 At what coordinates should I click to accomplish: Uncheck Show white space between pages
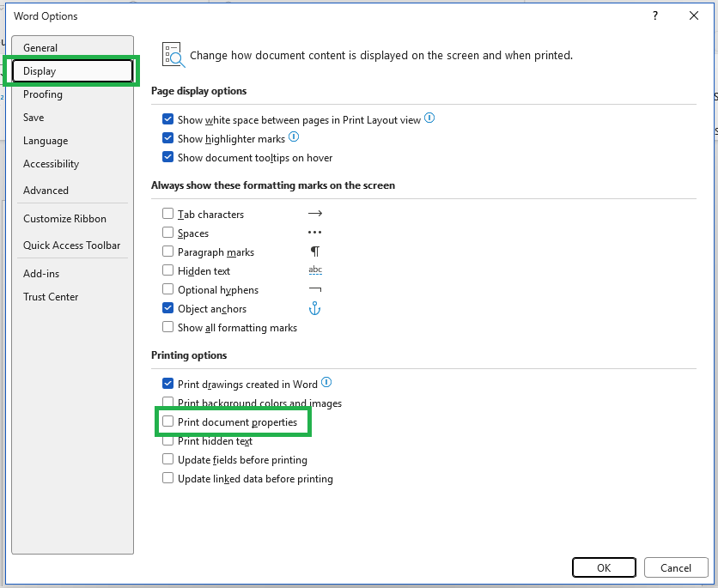(168, 119)
